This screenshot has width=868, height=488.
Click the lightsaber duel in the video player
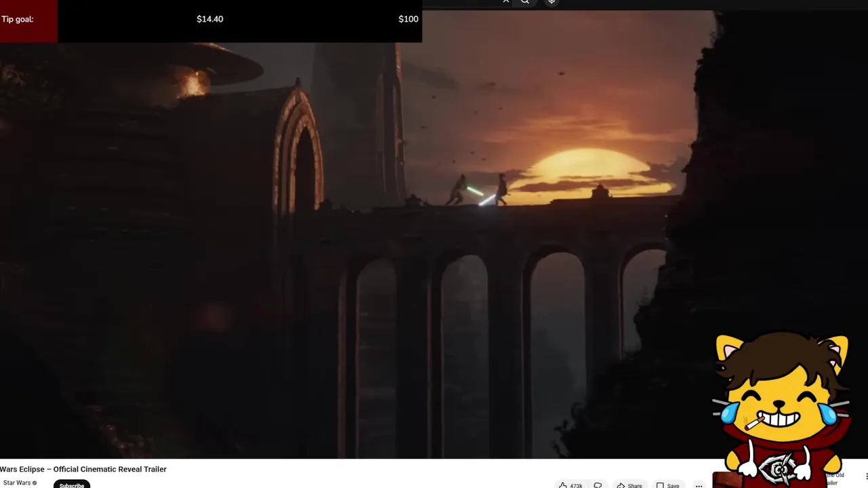tap(478, 190)
